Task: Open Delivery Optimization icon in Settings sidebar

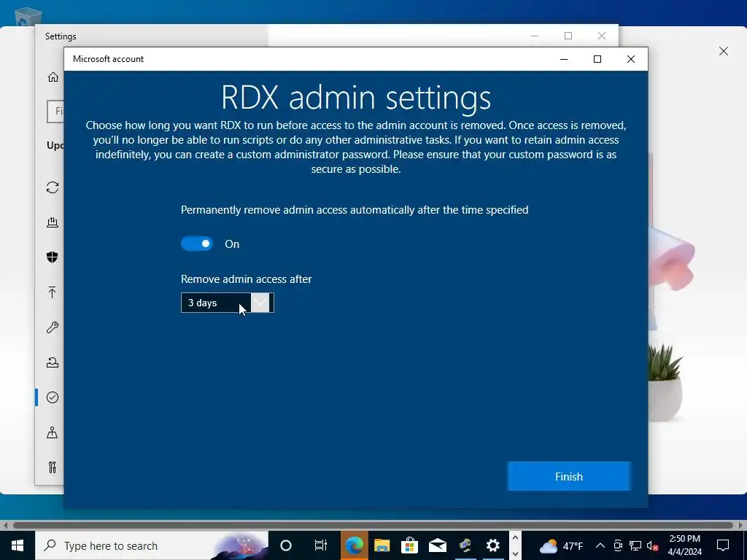Action: pyautogui.click(x=53, y=222)
